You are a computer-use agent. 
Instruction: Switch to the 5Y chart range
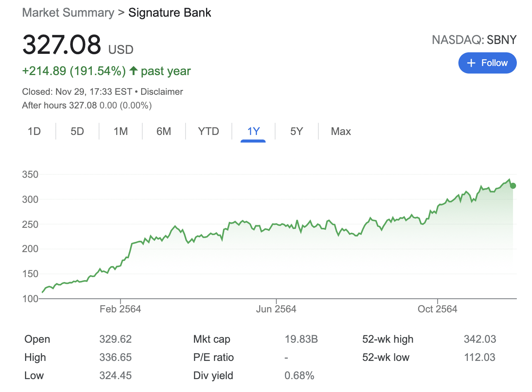pyautogui.click(x=297, y=131)
